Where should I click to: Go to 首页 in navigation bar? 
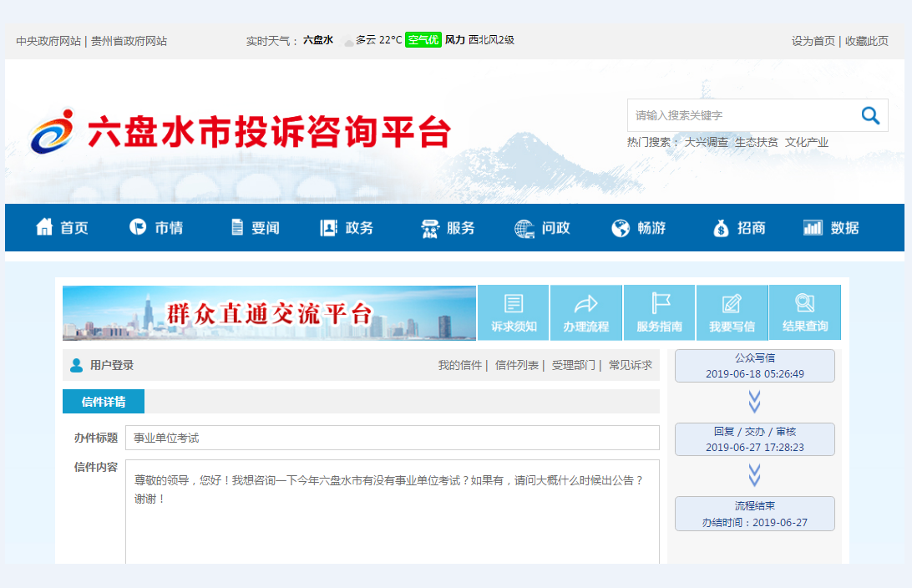pos(62,228)
